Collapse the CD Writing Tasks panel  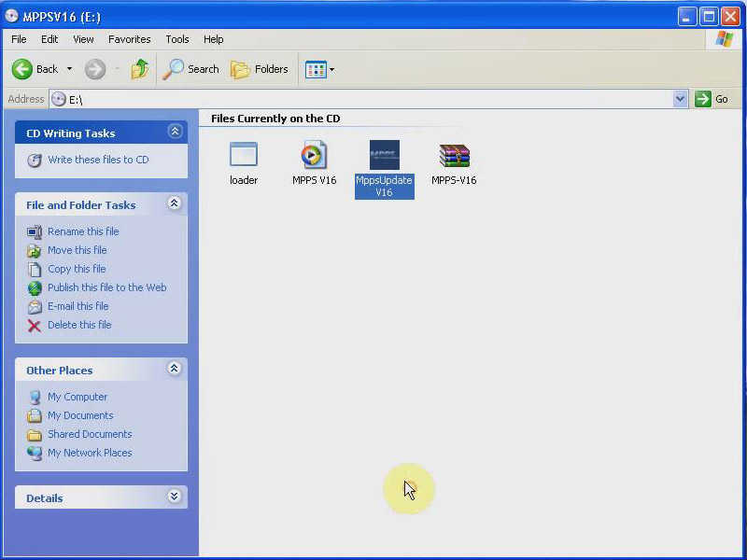pos(175,132)
